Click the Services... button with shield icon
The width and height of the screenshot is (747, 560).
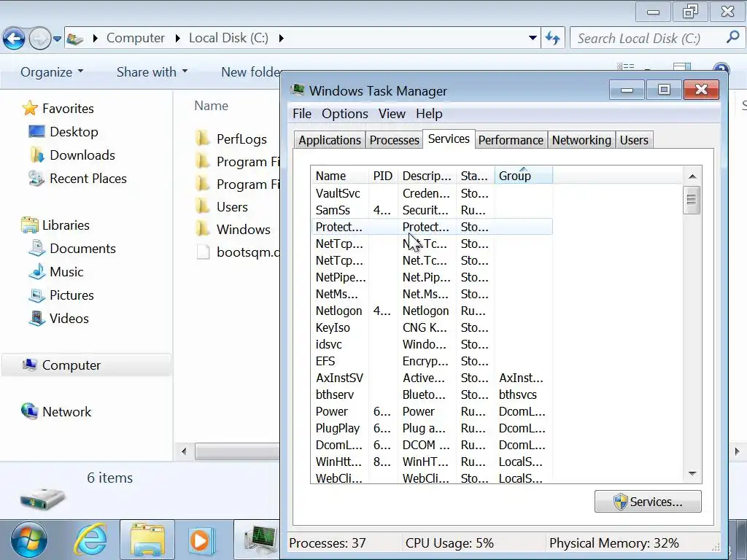point(648,502)
